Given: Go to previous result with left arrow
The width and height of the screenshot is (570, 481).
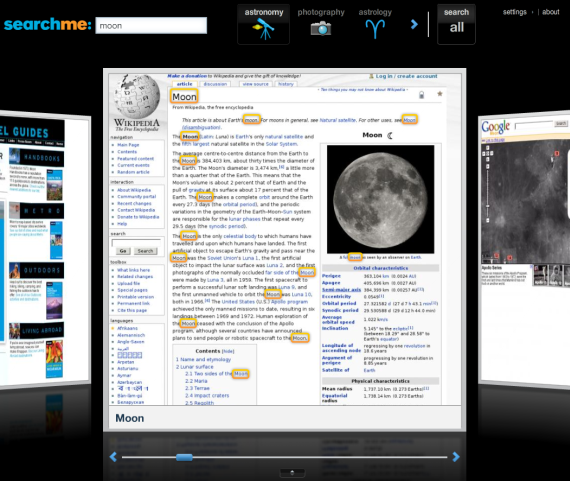Looking at the screenshot, I should pyautogui.click(x=113, y=457).
